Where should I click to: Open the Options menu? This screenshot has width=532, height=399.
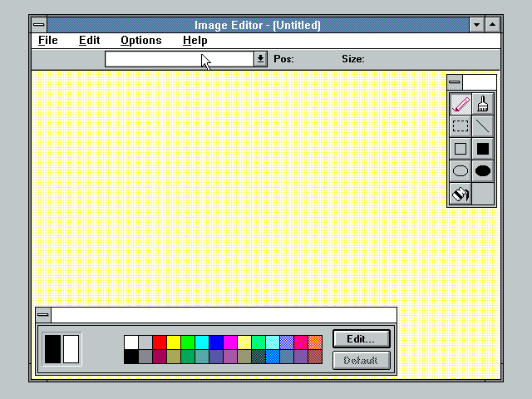(140, 41)
